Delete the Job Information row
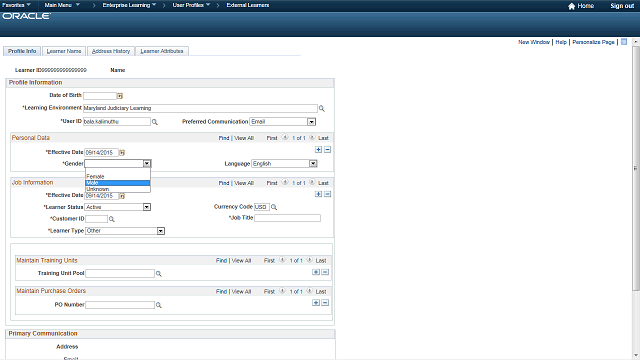Screen dimensions: 640x360 coord(327,194)
